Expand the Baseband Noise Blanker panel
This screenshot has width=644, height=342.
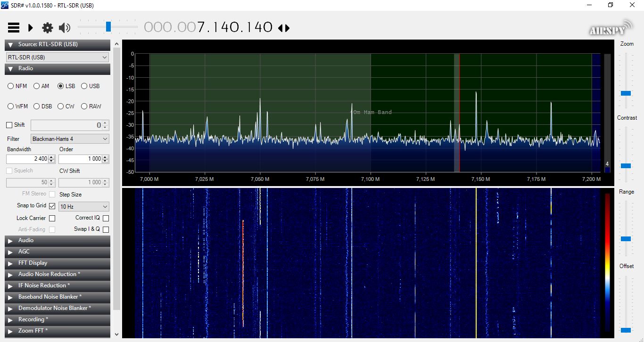pyautogui.click(x=58, y=297)
